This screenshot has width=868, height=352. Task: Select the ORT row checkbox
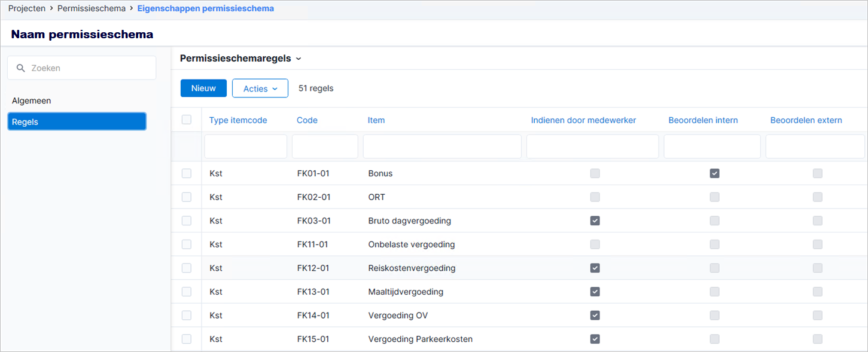[187, 197]
